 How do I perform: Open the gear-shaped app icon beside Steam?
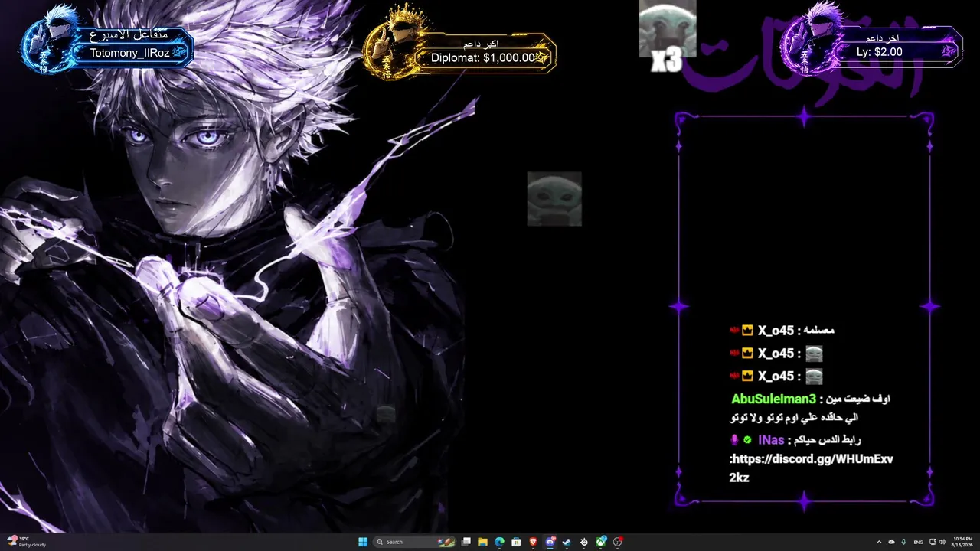click(584, 542)
